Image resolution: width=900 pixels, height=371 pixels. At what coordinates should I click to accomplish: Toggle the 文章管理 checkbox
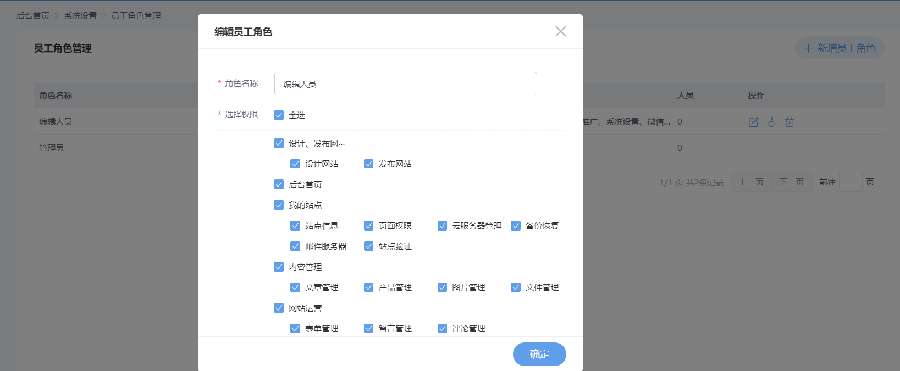pyautogui.click(x=295, y=287)
